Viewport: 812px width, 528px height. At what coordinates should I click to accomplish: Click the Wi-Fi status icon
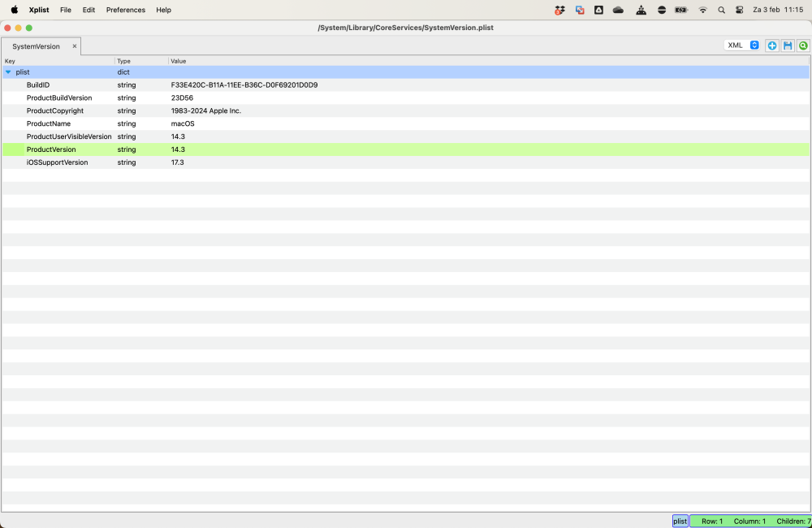[702, 10]
